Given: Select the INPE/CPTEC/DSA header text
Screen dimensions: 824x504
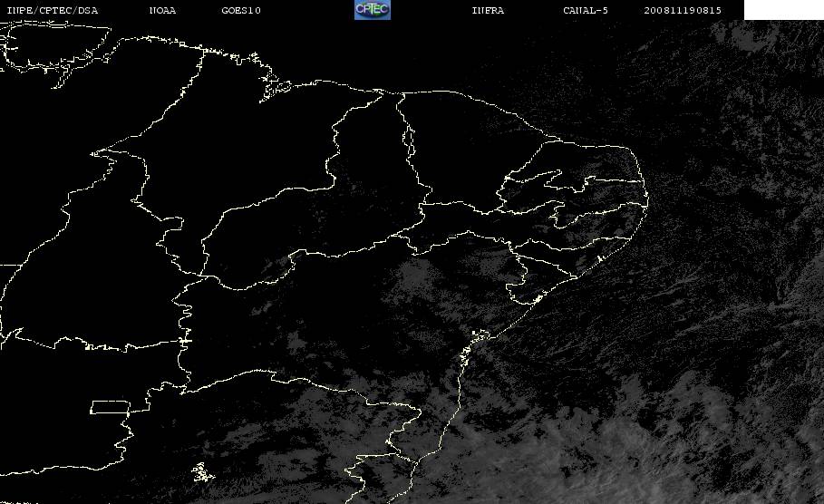Looking at the screenshot, I should 53,11.
